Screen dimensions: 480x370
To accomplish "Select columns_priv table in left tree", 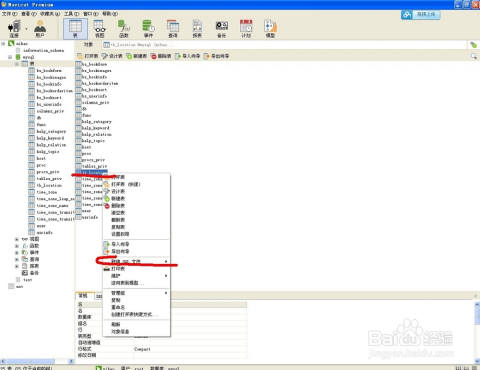I will click(50, 111).
